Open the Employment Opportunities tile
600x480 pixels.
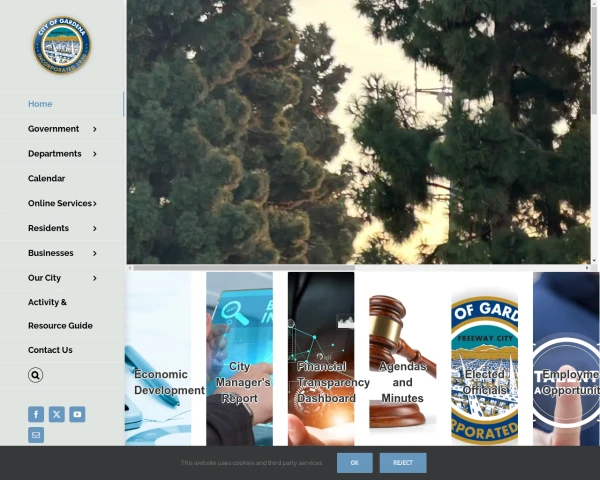click(x=566, y=359)
